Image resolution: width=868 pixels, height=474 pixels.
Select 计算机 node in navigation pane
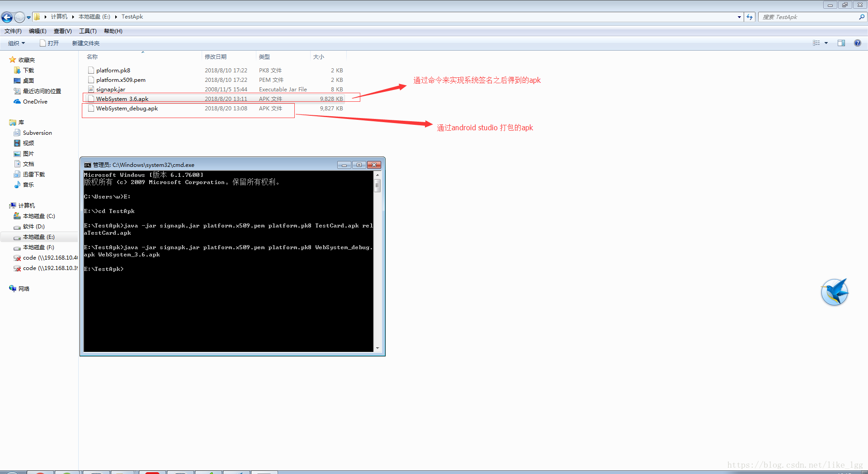[26, 206]
